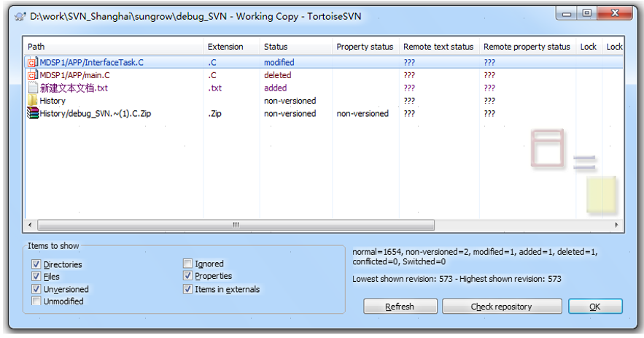The width and height of the screenshot is (644, 338).
Task: Click the archive icon for debug_SVN.~(1).C.Zip
Action: click(32, 113)
